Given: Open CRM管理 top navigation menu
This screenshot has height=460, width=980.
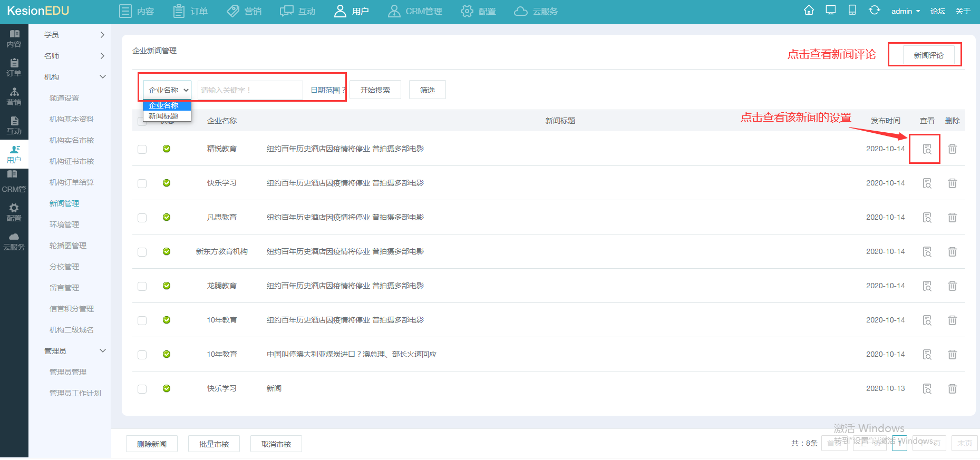Looking at the screenshot, I should [415, 11].
